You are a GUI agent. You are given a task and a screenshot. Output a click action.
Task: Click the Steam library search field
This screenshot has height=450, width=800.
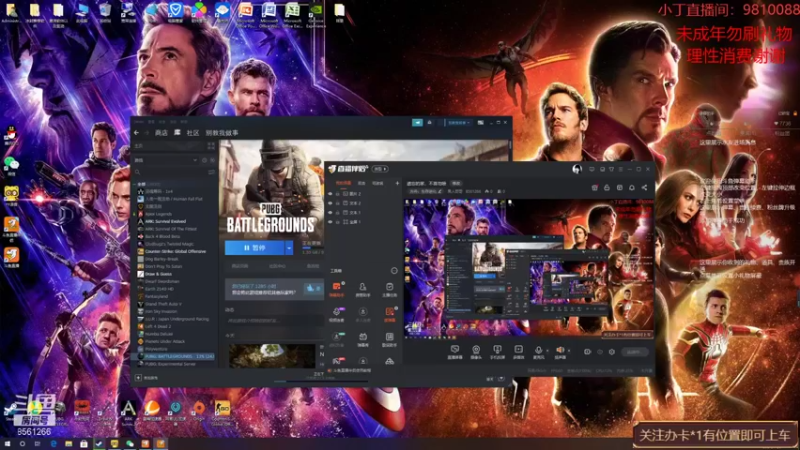[x=171, y=172]
